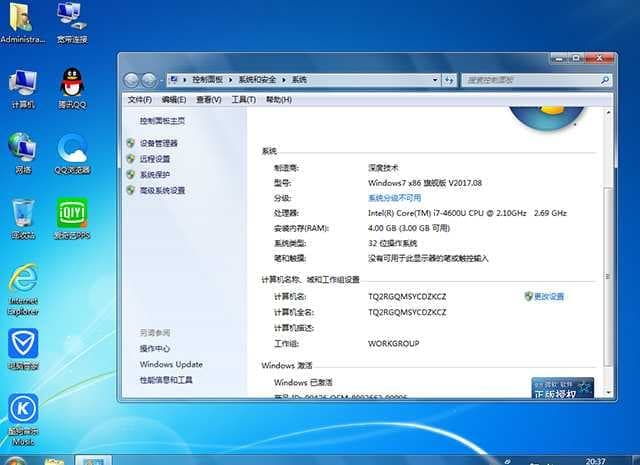Go to 控制面板主页 link

[x=162, y=121]
